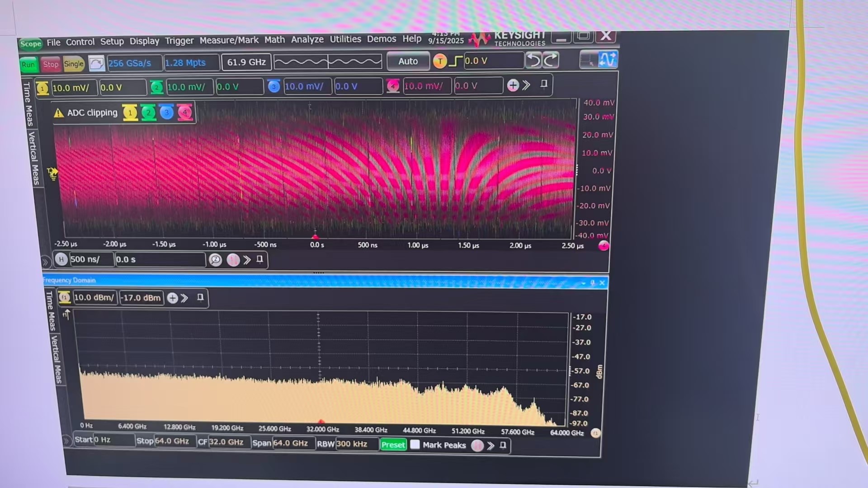Open the Trigger menu
The height and width of the screenshot is (488, 868).
pos(179,41)
